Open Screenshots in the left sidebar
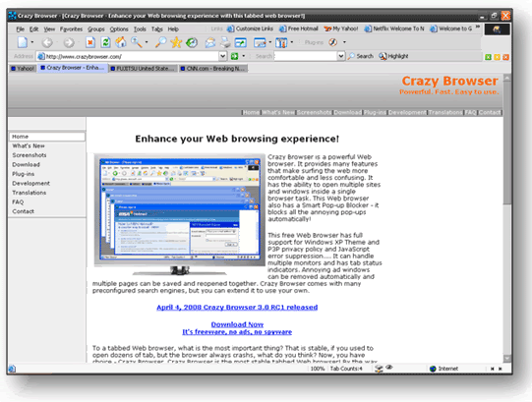The image size is (532, 402). coord(30,155)
